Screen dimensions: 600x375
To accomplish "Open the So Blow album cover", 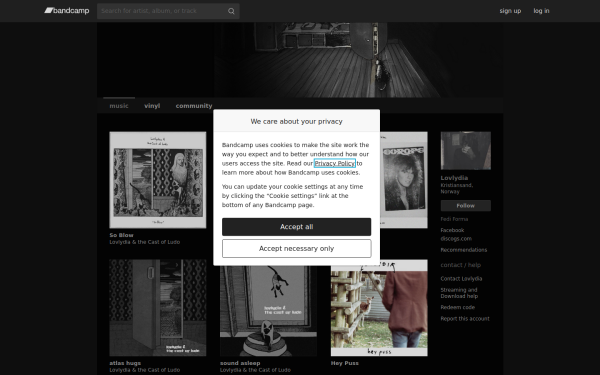I will click(x=158, y=180).
